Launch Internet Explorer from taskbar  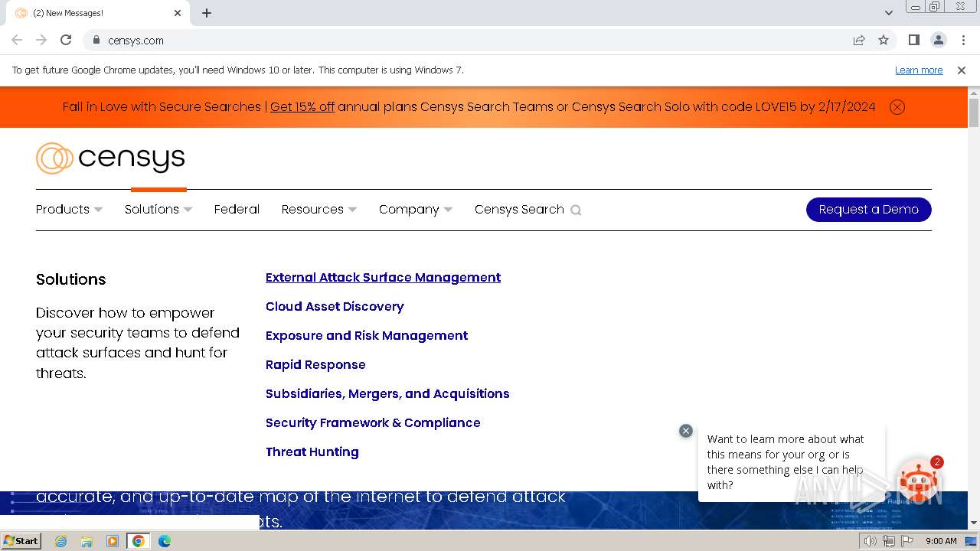pos(61,541)
